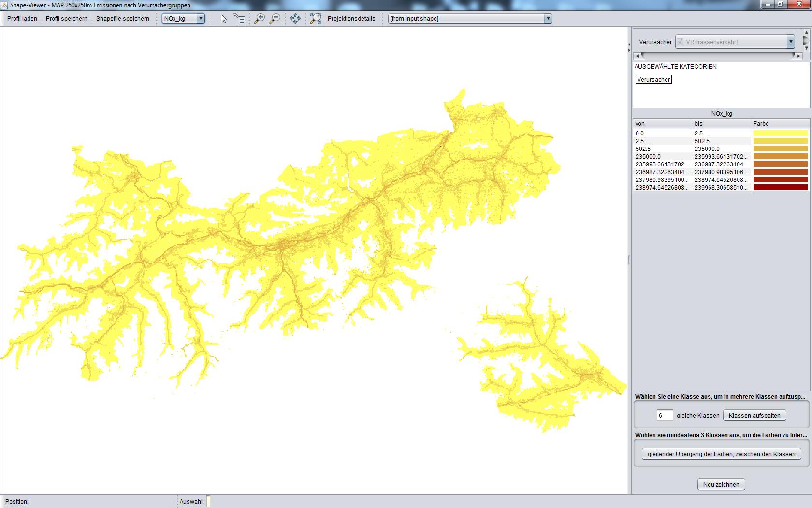Viewport: 812px width, 508px height.
Task: Collapse the side panel with left splitter arrow
Action: coord(629,45)
